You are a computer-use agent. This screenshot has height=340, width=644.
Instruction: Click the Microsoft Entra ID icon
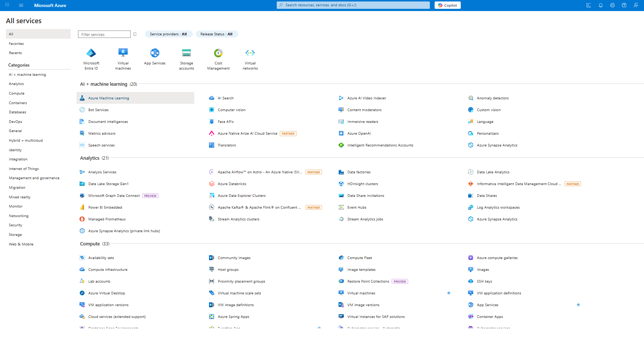click(x=91, y=53)
